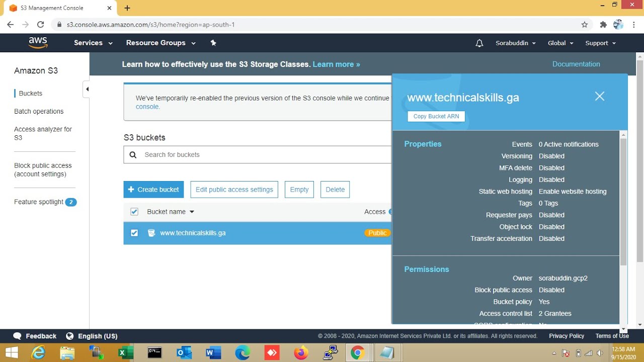Open the Documentation link
Screen dimensions: 644x362
pos(576,64)
